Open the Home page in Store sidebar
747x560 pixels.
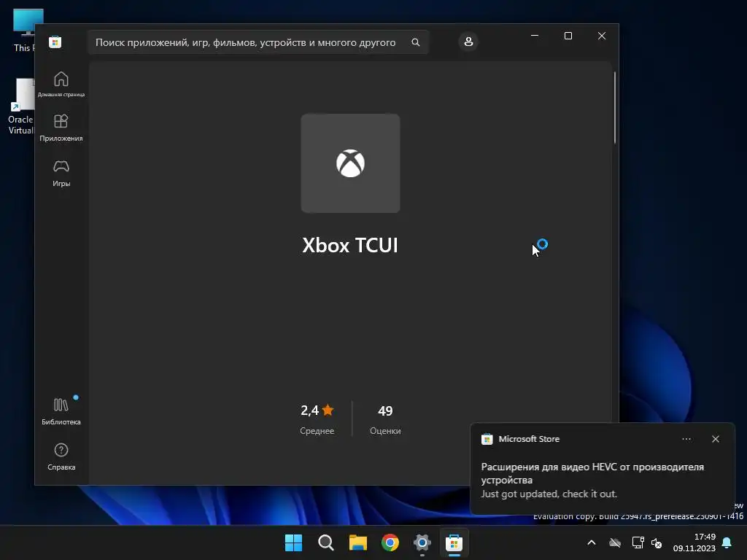pos(61,84)
